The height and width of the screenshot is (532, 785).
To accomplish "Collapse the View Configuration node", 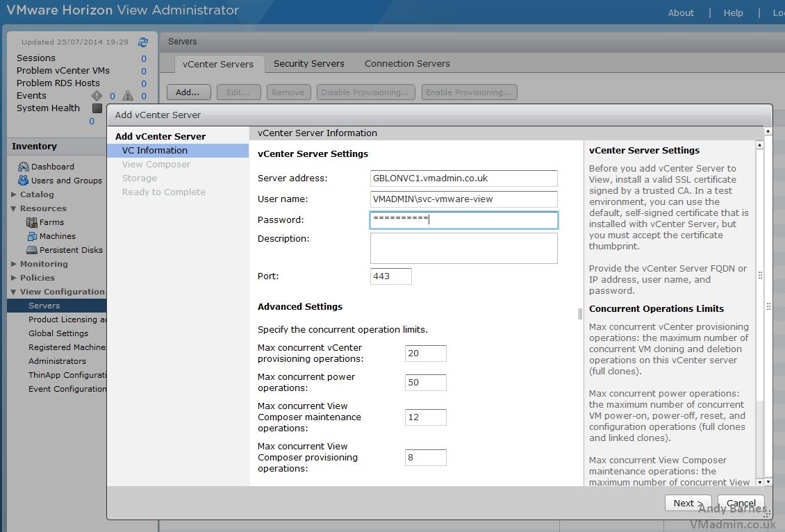I will 14,292.
